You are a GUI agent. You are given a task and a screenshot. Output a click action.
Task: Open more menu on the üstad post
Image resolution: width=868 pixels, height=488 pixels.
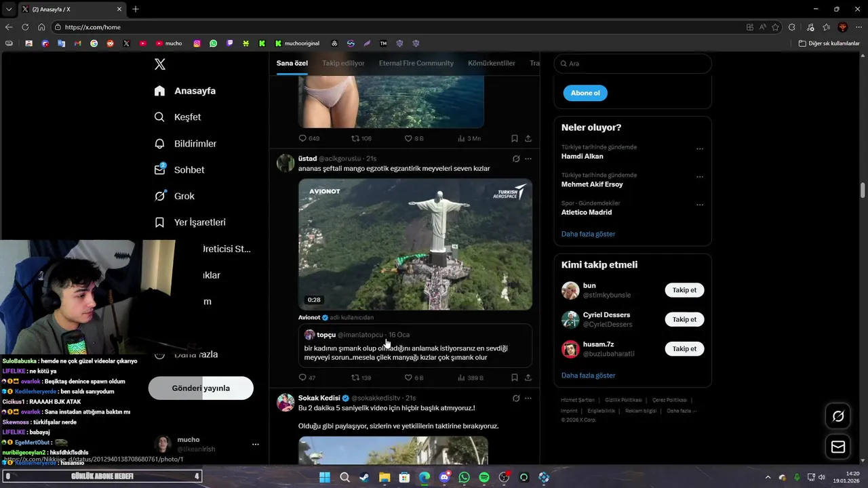click(528, 159)
